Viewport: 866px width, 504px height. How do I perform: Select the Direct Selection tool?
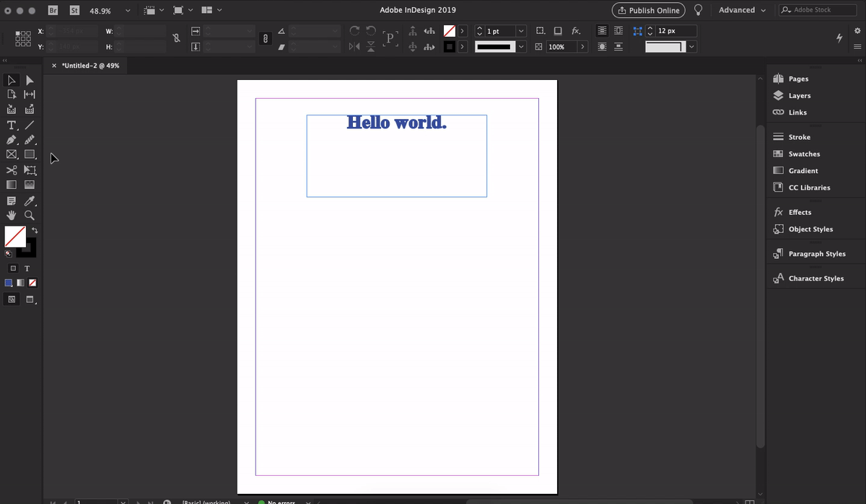click(x=30, y=80)
